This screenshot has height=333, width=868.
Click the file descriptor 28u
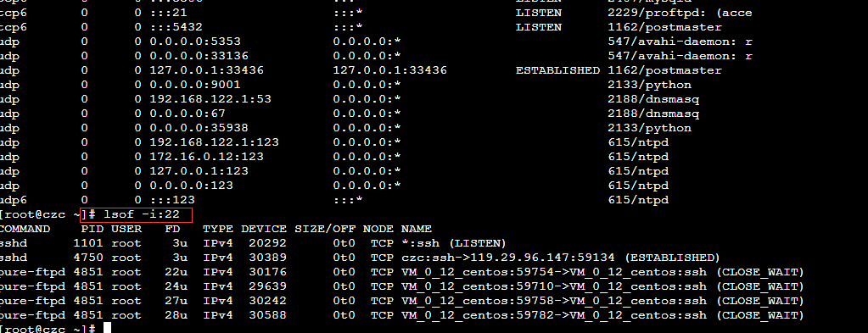pos(176,314)
